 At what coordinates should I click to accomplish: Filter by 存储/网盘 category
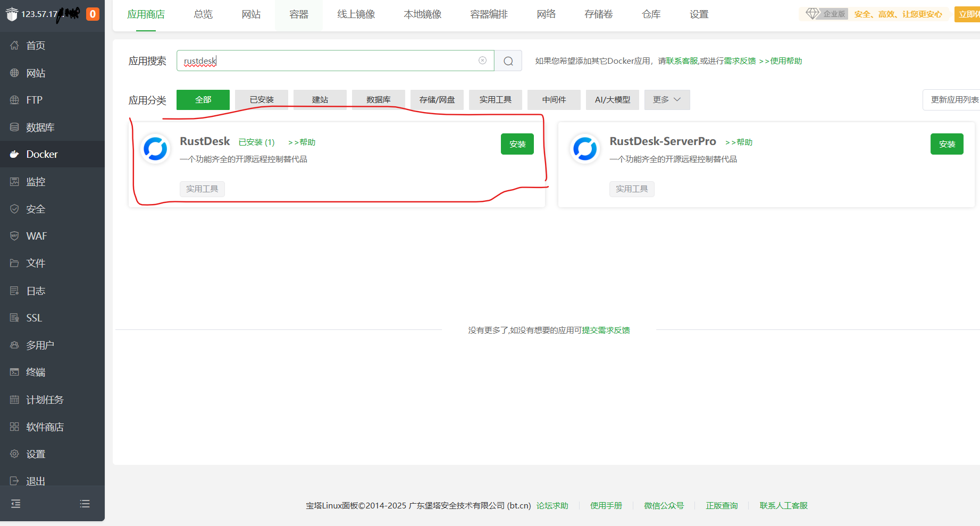pos(437,100)
